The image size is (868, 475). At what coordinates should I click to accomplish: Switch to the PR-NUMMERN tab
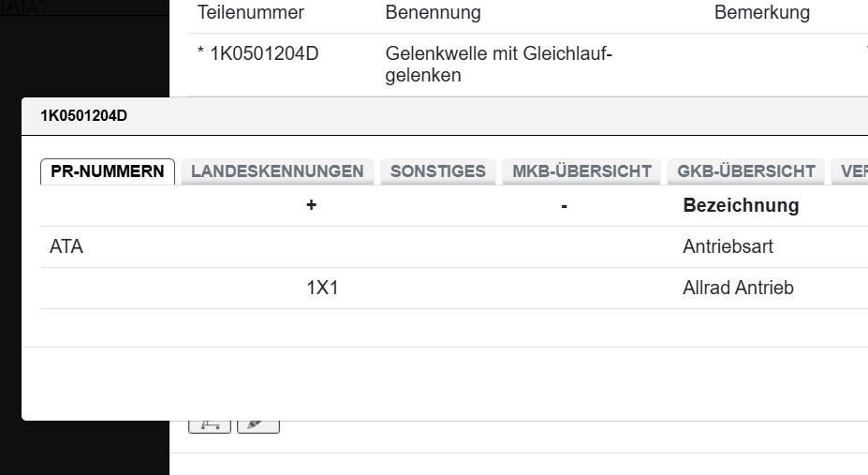coord(108,171)
